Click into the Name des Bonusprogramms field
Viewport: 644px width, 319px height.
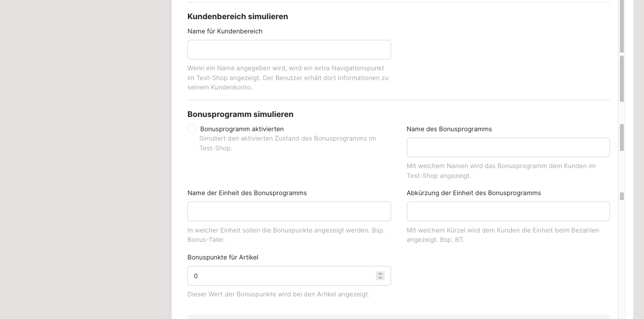[x=508, y=147]
